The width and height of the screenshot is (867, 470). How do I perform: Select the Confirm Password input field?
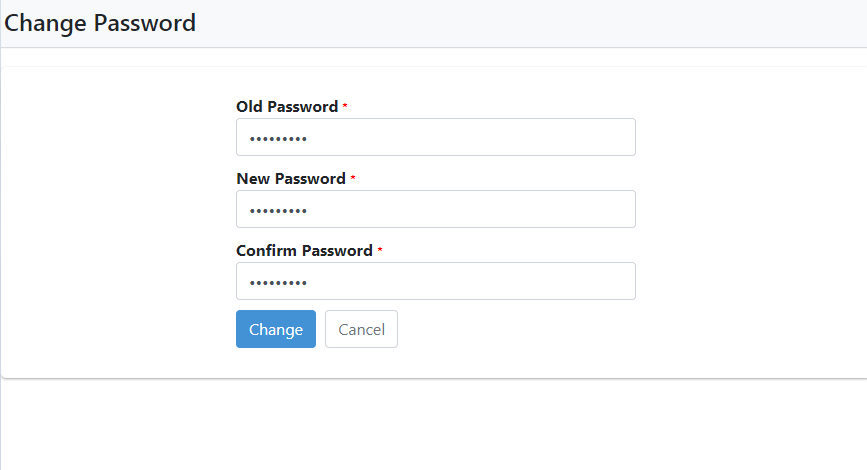click(x=436, y=281)
